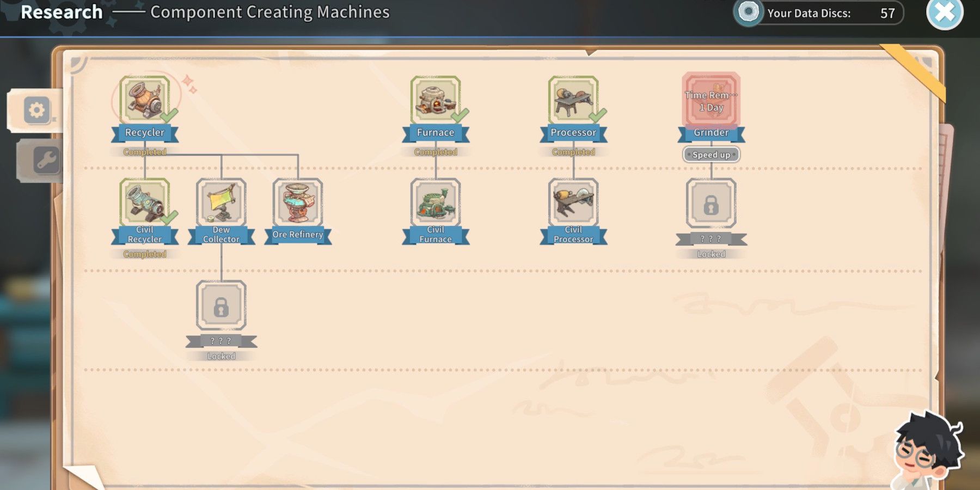Switch to the wrench tools tab

tap(45, 161)
